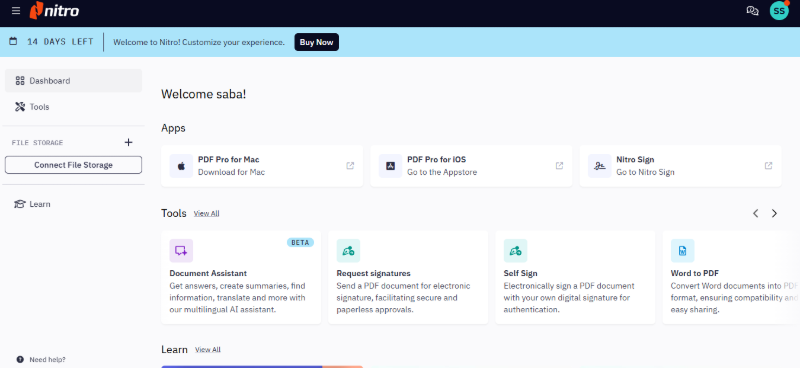Open the Document Assistant tool icon
This screenshot has width=800, height=368.
click(x=181, y=251)
